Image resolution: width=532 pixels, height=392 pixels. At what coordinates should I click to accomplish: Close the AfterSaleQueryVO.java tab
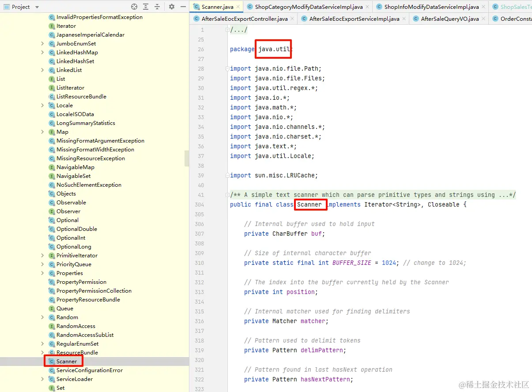484,19
